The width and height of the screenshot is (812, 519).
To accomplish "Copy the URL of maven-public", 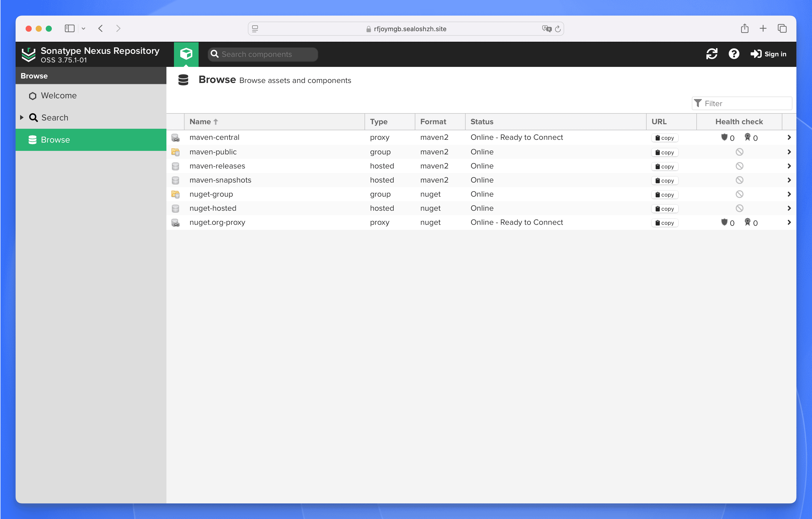I will [664, 152].
